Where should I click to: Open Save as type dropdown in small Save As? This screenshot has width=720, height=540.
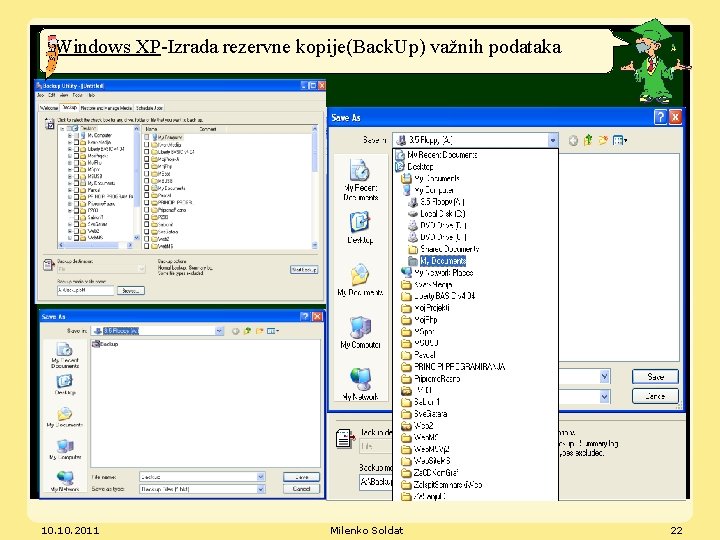pos(261,489)
